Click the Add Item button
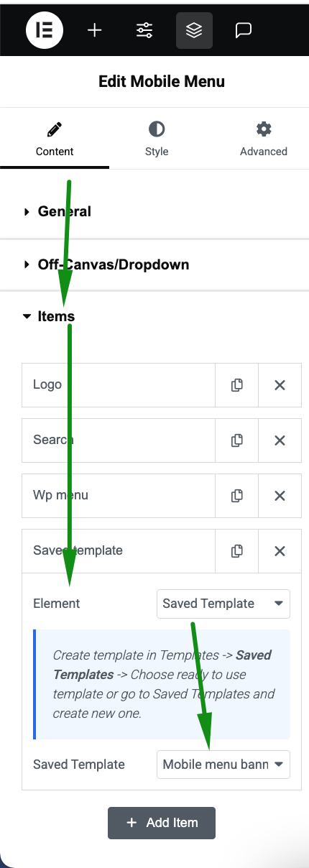This screenshot has width=309, height=868. [x=162, y=823]
